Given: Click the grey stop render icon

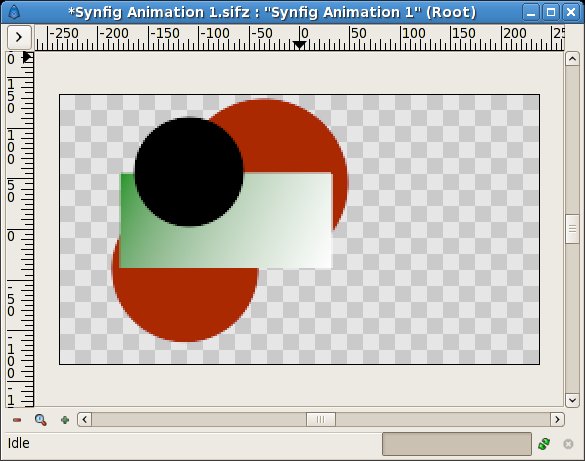Looking at the screenshot, I should click(568, 444).
